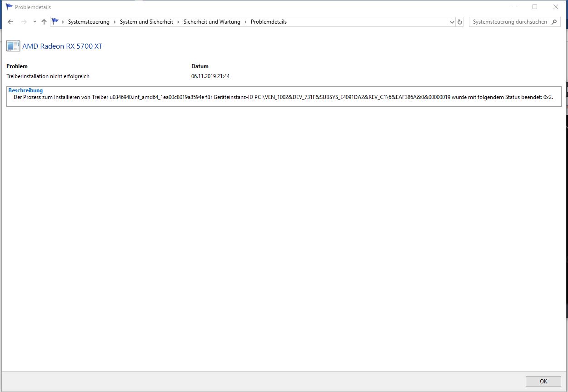The image size is (568, 392).
Task: Minimize the Problemdetails window
Action: coord(514,7)
